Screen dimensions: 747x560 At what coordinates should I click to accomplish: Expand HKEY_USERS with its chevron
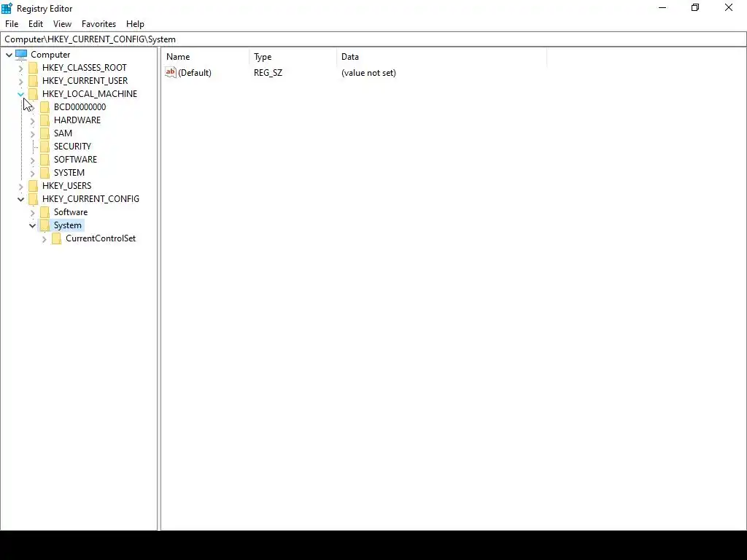click(20, 186)
